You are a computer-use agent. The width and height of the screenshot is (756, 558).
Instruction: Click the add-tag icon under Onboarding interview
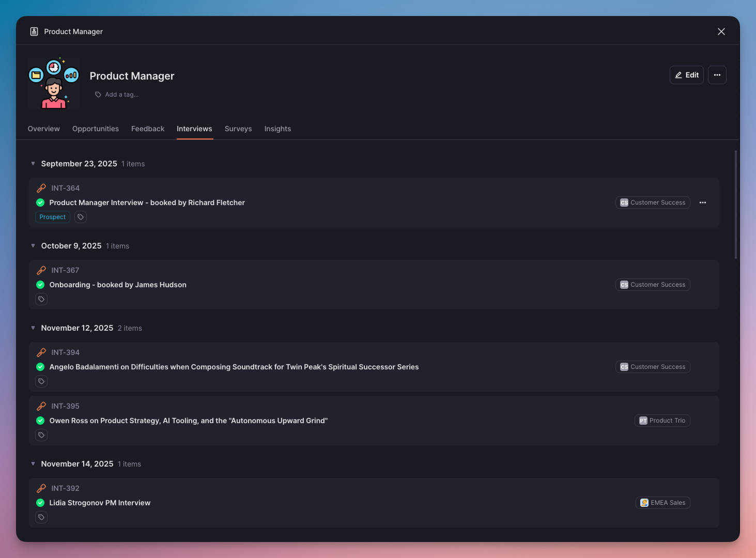41,299
